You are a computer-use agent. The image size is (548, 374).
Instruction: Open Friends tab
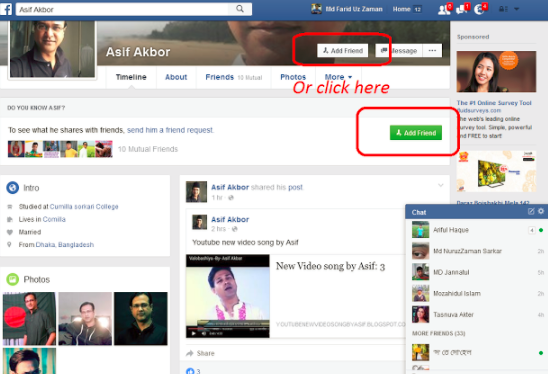pyautogui.click(x=233, y=77)
